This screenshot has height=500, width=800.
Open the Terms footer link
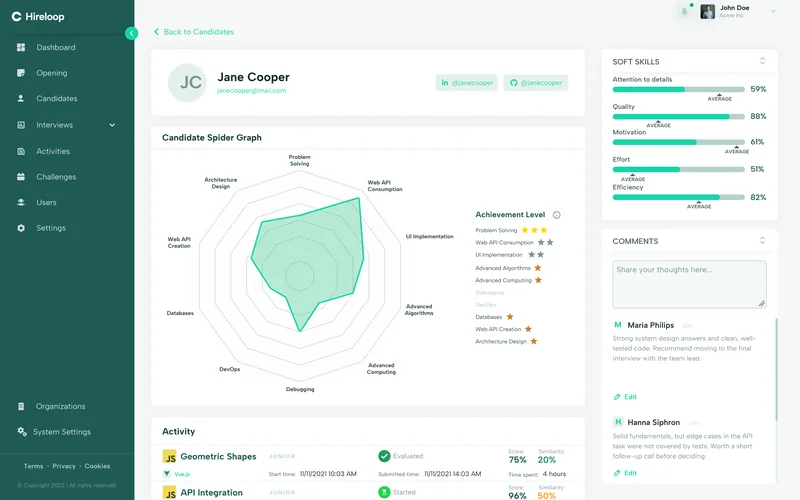click(x=33, y=466)
